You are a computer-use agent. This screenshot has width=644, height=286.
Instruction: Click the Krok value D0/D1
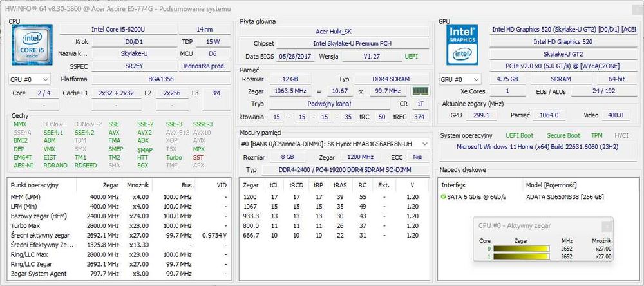135,42
